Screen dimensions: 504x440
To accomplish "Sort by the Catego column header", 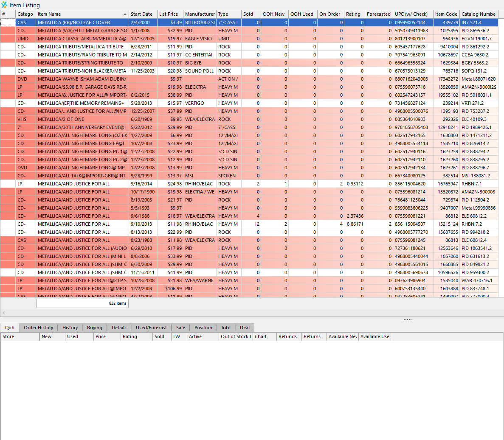I will pos(25,14).
